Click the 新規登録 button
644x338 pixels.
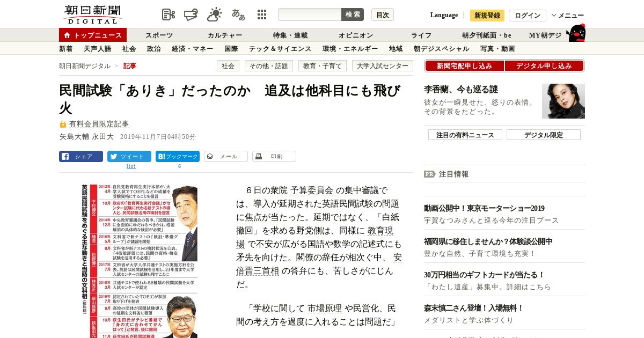pyautogui.click(x=487, y=16)
